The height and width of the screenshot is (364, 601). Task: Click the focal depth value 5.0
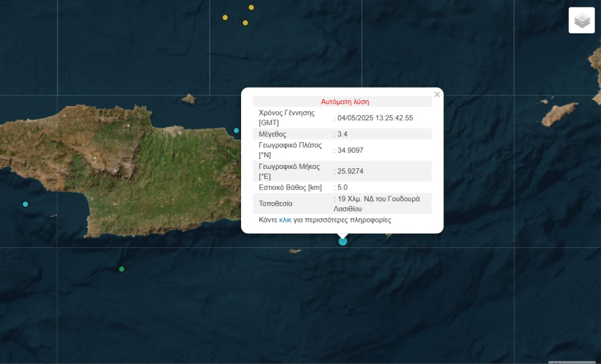[342, 188]
